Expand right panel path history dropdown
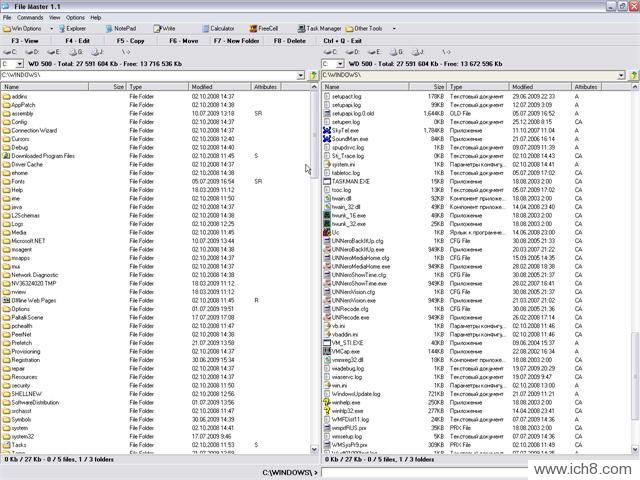640x480 pixels. click(621, 76)
